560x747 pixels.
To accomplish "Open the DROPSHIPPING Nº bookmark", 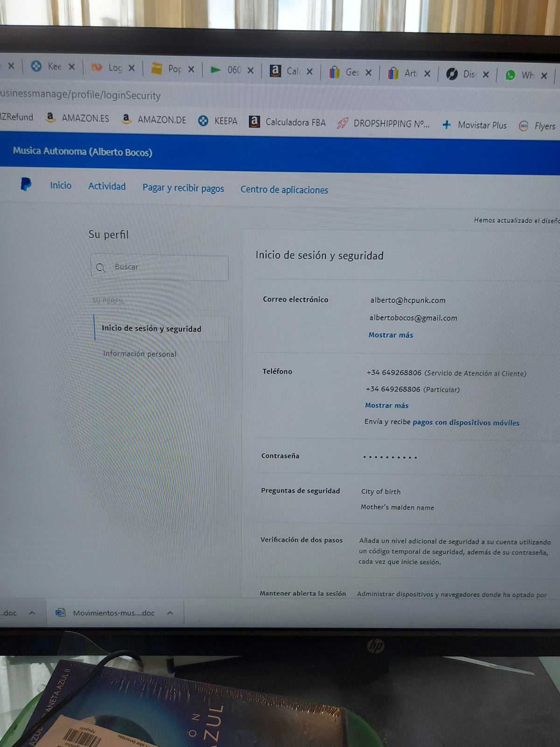I will (383, 124).
